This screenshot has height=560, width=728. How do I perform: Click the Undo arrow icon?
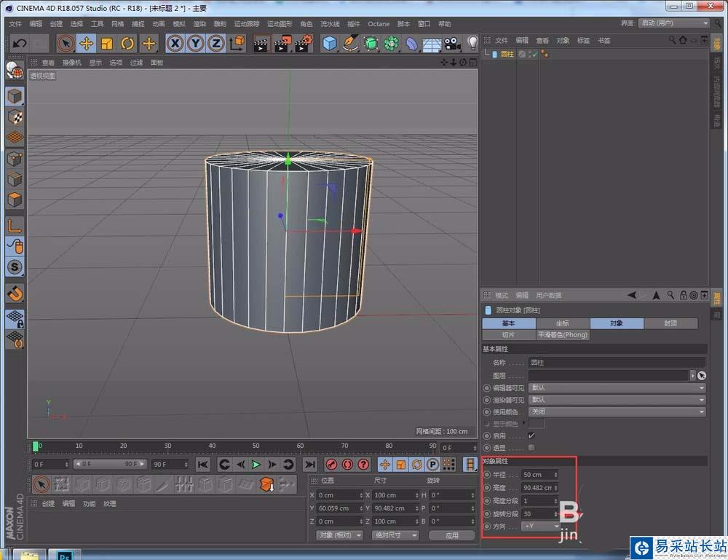20,44
